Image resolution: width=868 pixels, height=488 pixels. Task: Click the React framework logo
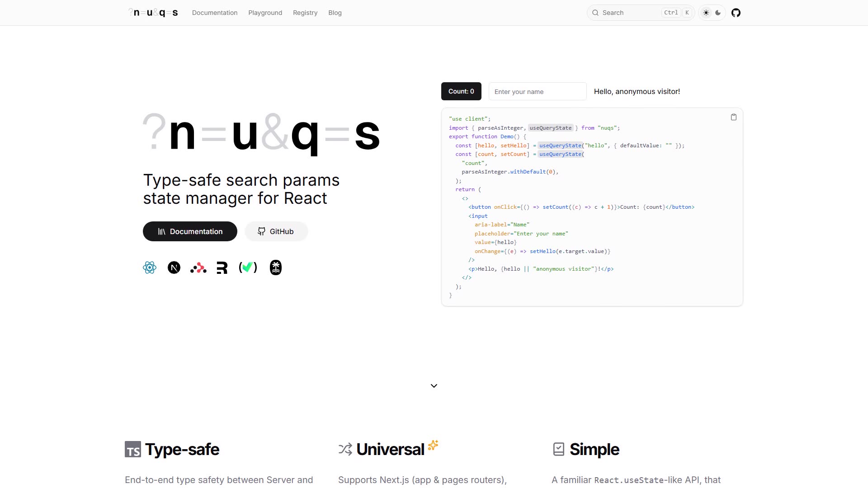tap(150, 267)
